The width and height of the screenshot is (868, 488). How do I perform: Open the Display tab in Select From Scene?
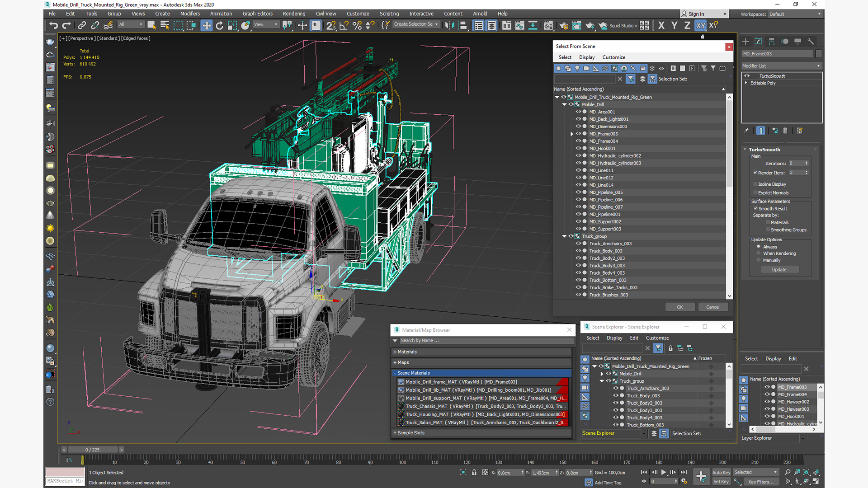click(587, 56)
